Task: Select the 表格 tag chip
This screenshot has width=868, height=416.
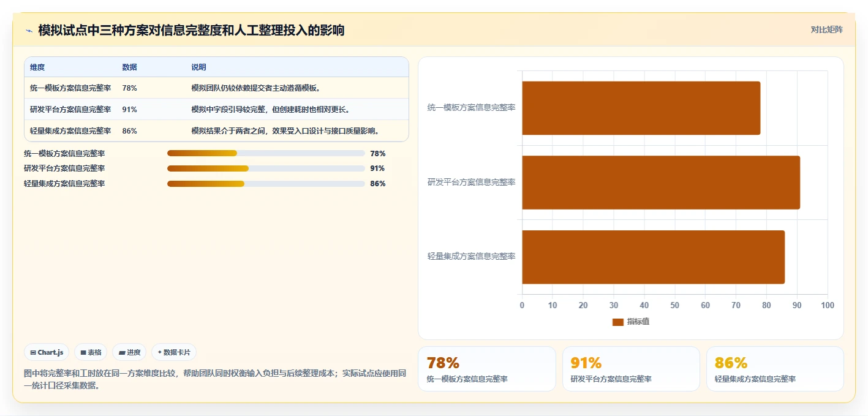Action: [x=91, y=352]
